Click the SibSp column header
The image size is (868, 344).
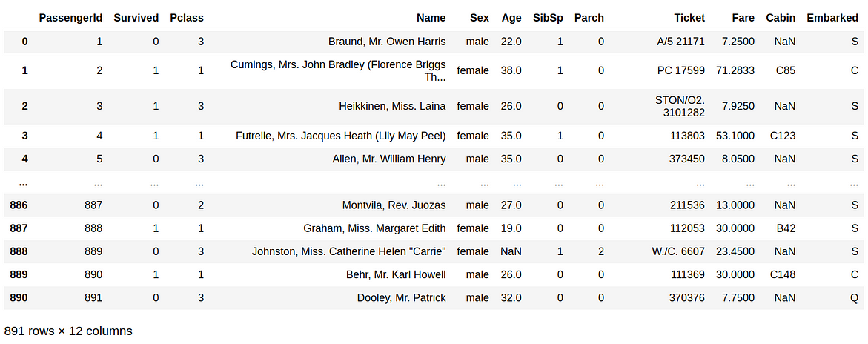pyautogui.click(x=548, y=18)
